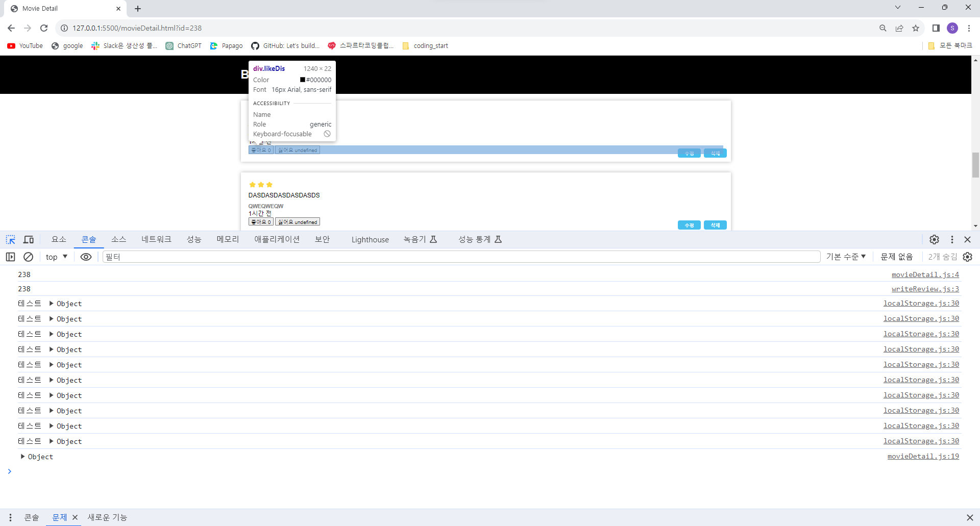Image resolution: width=980 pixels, height=526 pixels.
Task: Toggle device toolbar icon in DevTools
Action: coord(29,239)
